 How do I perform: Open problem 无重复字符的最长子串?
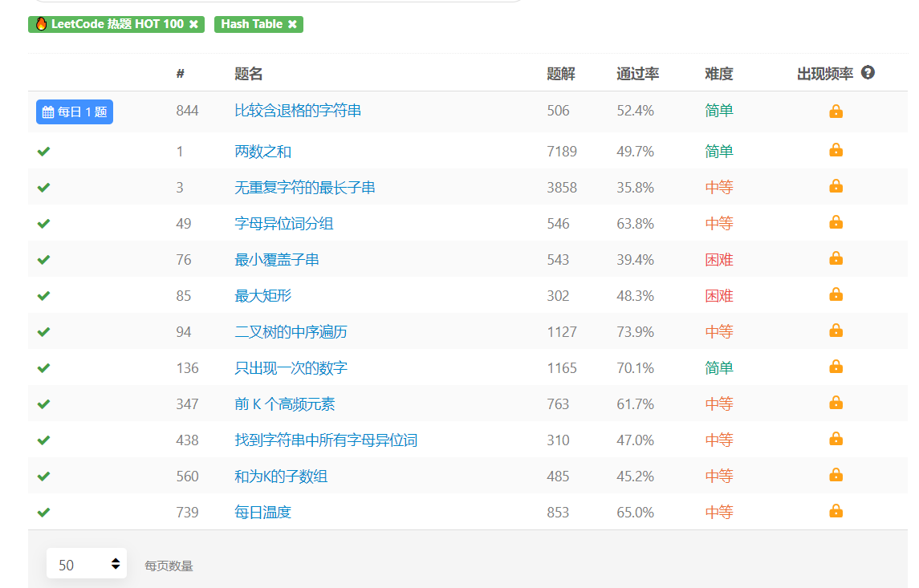click(305, 188)
